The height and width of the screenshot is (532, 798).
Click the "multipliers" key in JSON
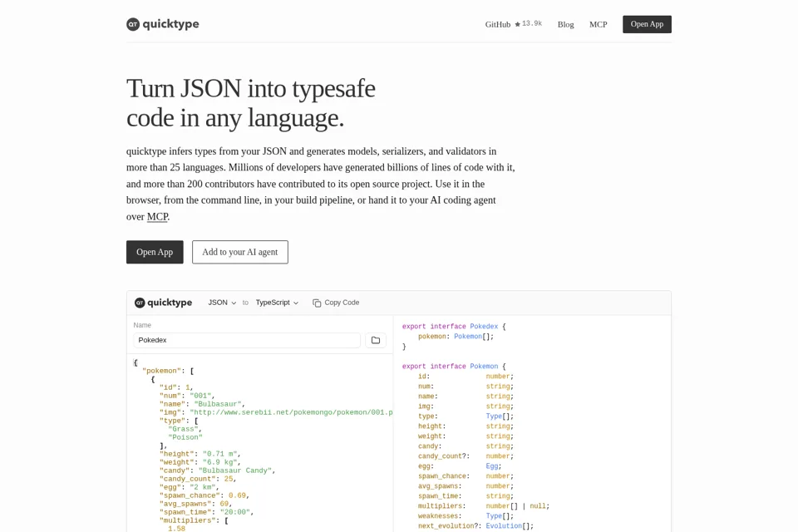[187, 520]
